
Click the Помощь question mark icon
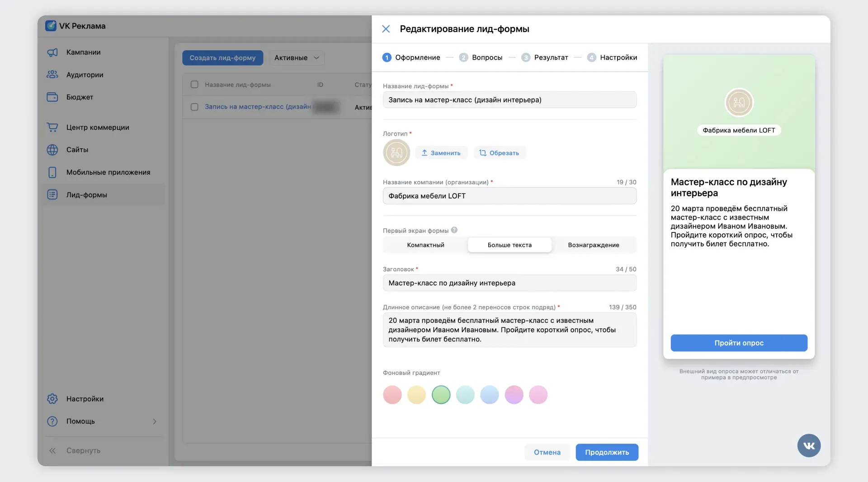pos(52,421)
